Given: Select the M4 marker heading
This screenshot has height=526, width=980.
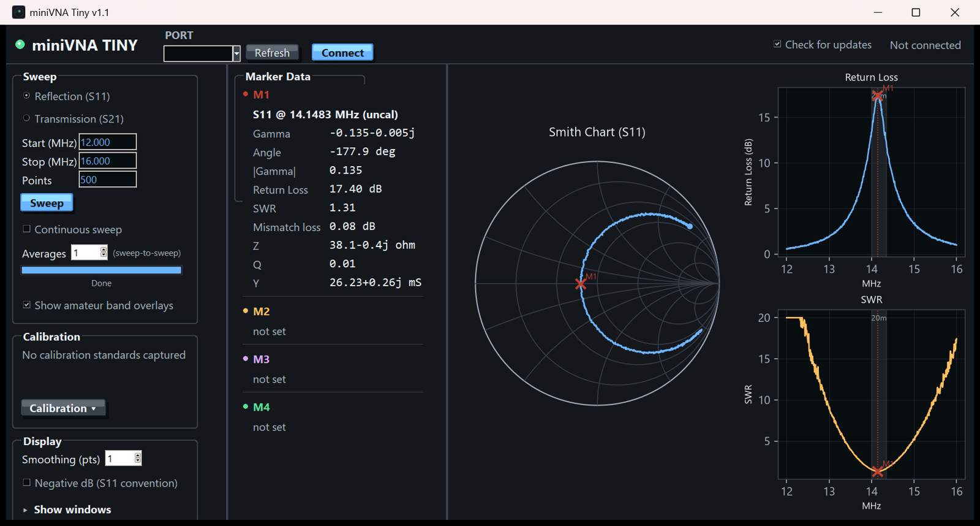Looking at the screenshot, I should point(262,407).
